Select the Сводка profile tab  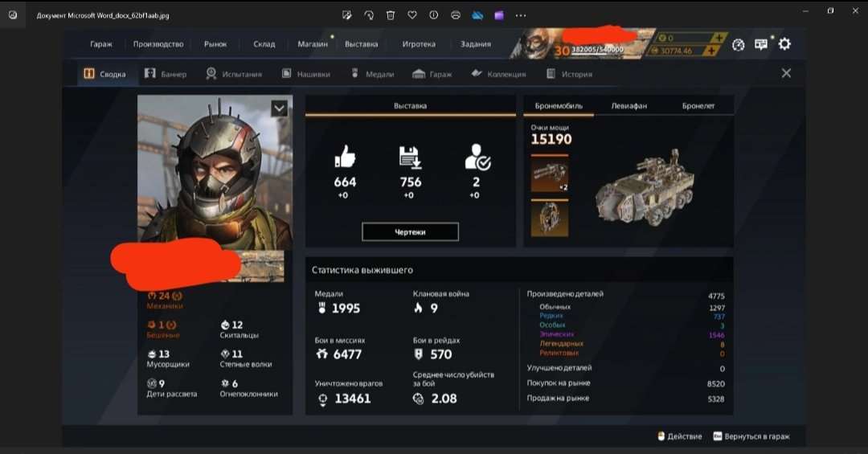point(104,74)
